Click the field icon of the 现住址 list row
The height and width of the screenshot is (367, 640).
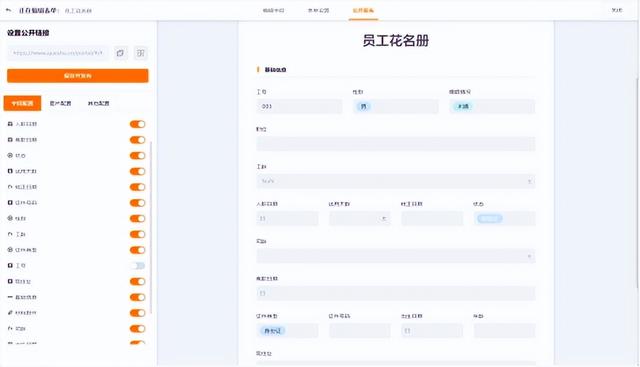(x=10, y=281)
